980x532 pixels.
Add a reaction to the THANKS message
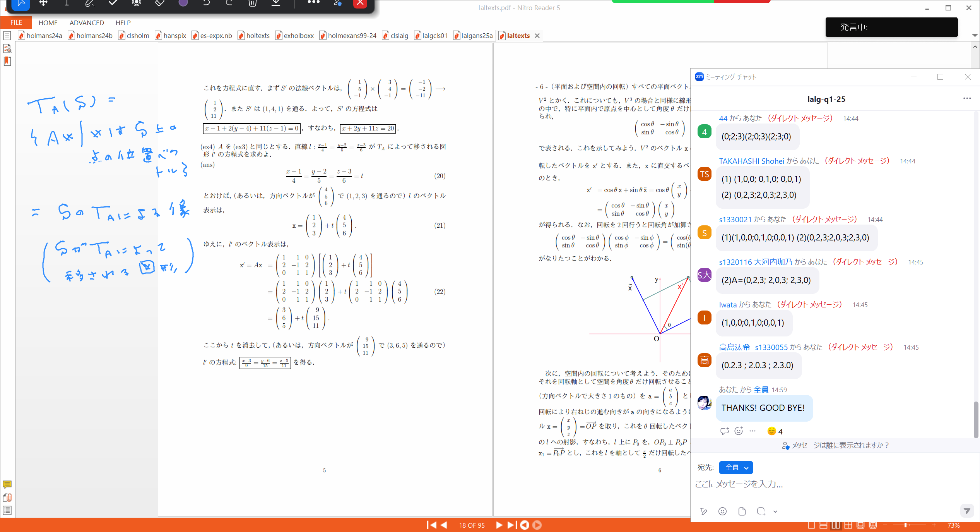(x=739, y=431)
